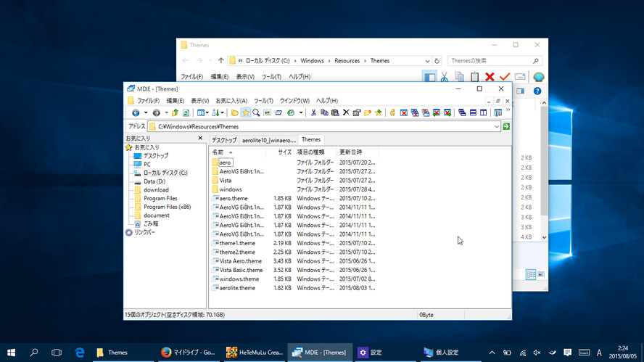Create a new folder with MDIE toolbar icon
This screenshot has width=644, height=362.
pos(368,112)
